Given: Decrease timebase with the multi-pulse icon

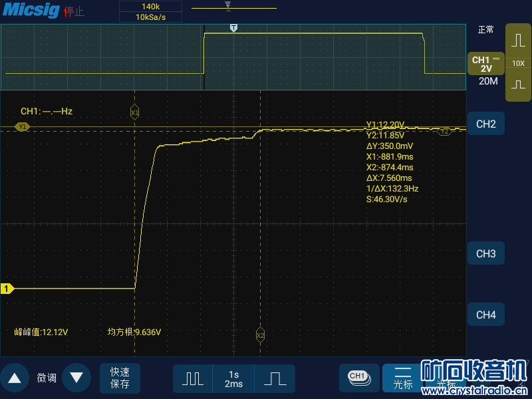Looking at the screenshot, I should 193,378.
